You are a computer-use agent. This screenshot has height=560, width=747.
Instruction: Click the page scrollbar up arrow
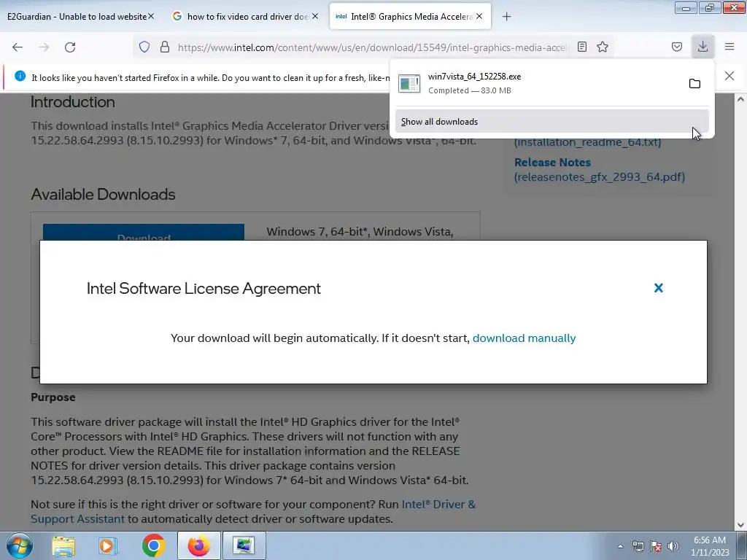click(x=740, y=99)
